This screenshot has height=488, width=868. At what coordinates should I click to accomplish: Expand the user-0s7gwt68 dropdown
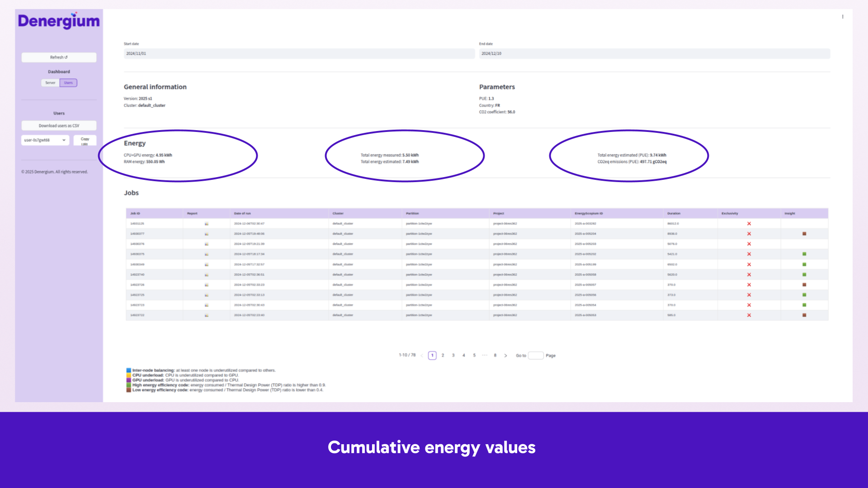tap(45, 140)
